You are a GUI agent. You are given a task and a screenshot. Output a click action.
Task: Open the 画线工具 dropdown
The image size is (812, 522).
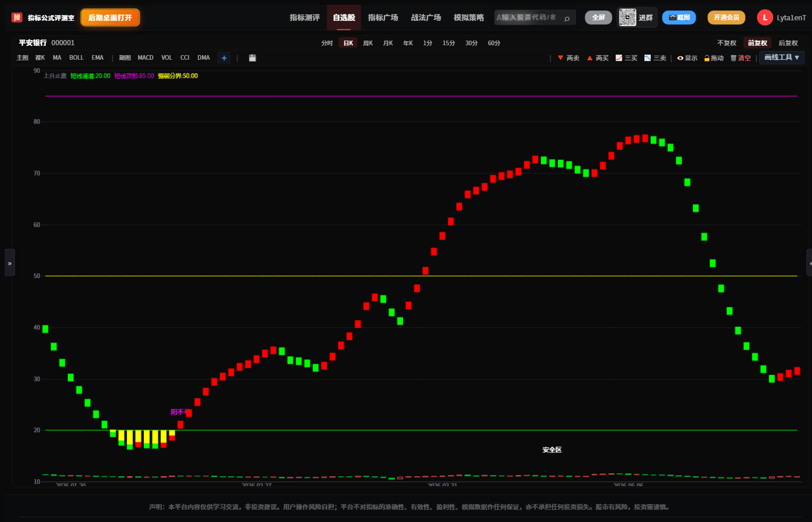point(782,57)
